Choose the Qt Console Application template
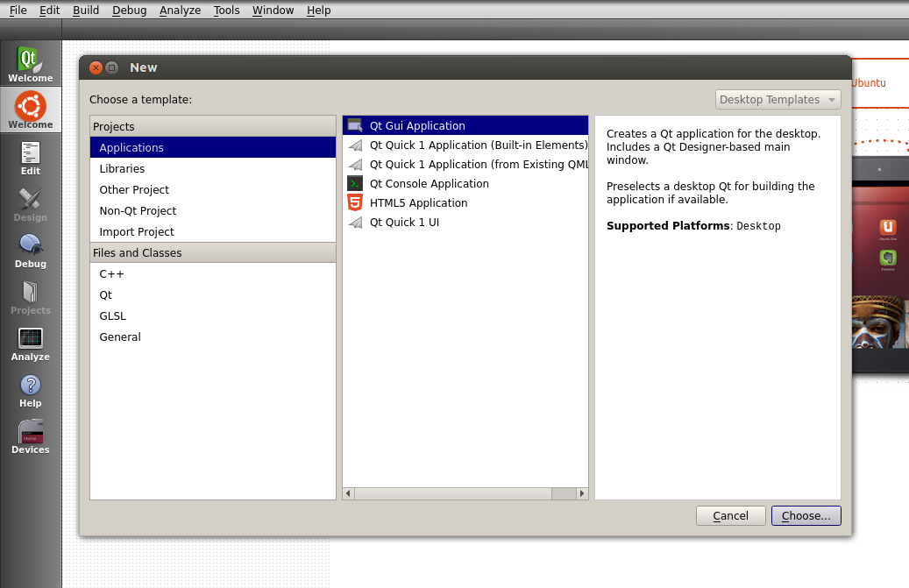This screenshot has height=588, width=909. (429, 184)
